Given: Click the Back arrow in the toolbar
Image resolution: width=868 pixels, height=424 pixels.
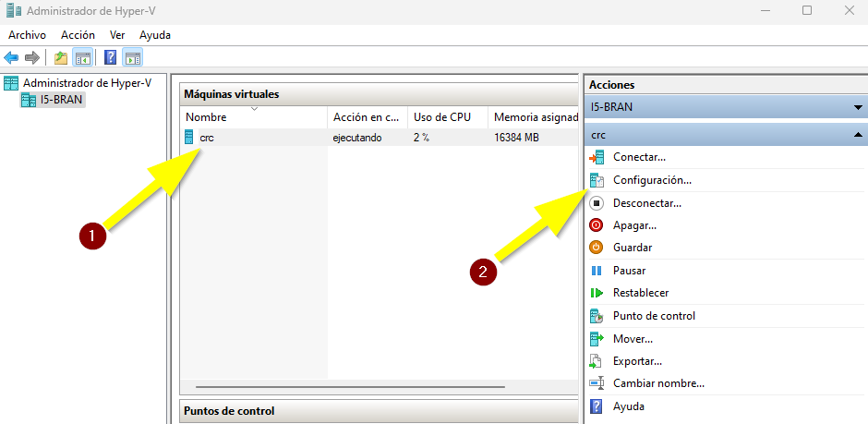Looking at the screenshot, I should pyautogui.click(x=12, y=58).
